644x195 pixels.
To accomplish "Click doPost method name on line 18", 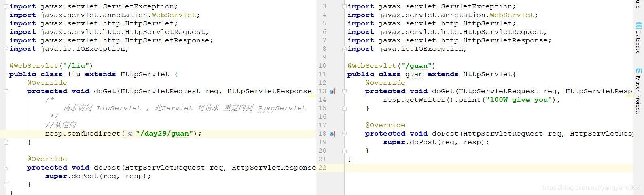I will coord(445,134).
